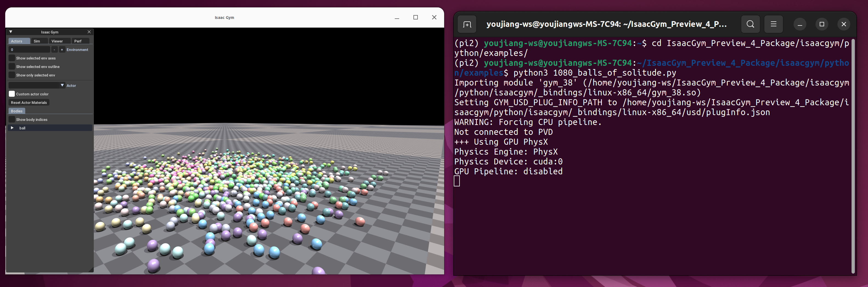Minimize the terminal window

pos(800,24)
